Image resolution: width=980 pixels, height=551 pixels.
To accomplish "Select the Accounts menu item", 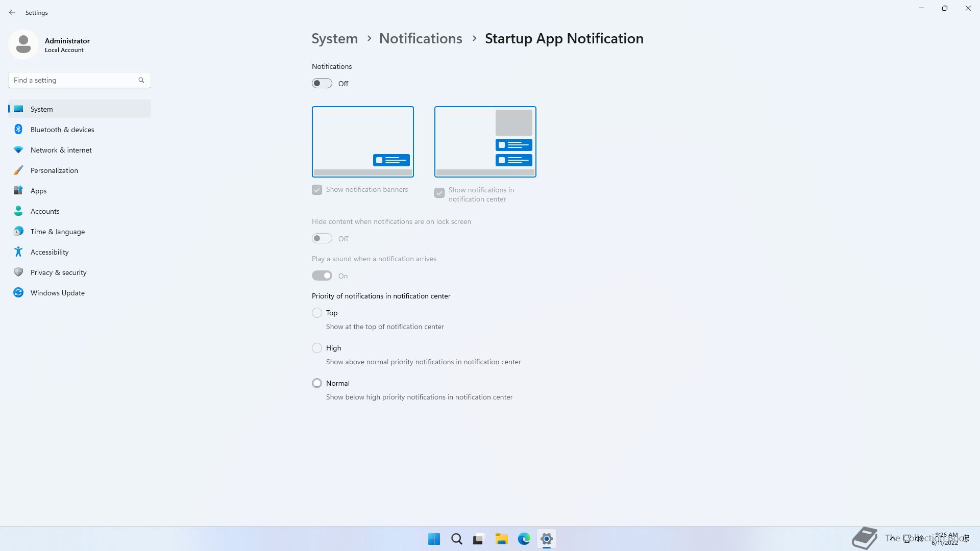I will (45, 211).
